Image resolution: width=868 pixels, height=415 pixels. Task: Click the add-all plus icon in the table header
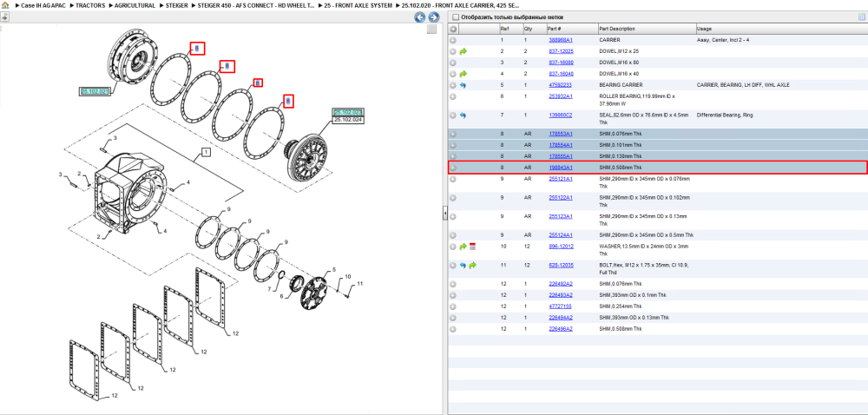tap(453, 29)
